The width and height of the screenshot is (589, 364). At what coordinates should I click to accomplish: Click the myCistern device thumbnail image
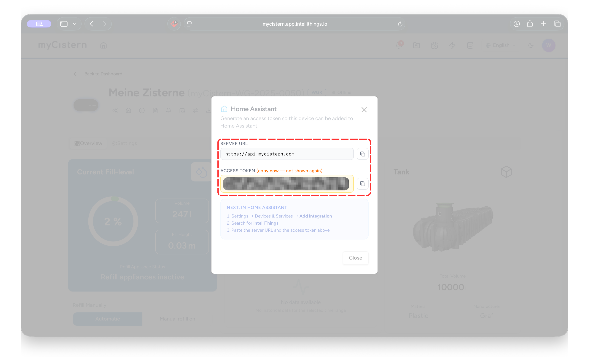pos(86,105)
